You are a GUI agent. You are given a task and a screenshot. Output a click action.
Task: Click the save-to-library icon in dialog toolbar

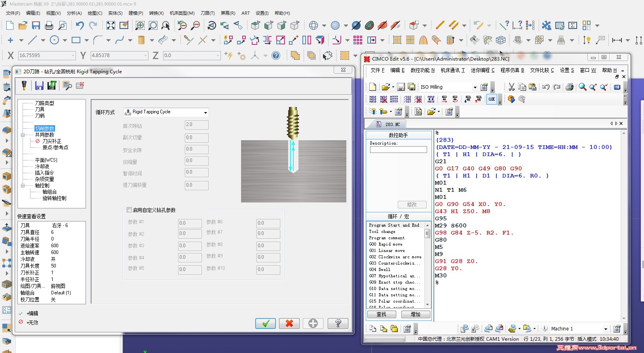pos(52,85)
